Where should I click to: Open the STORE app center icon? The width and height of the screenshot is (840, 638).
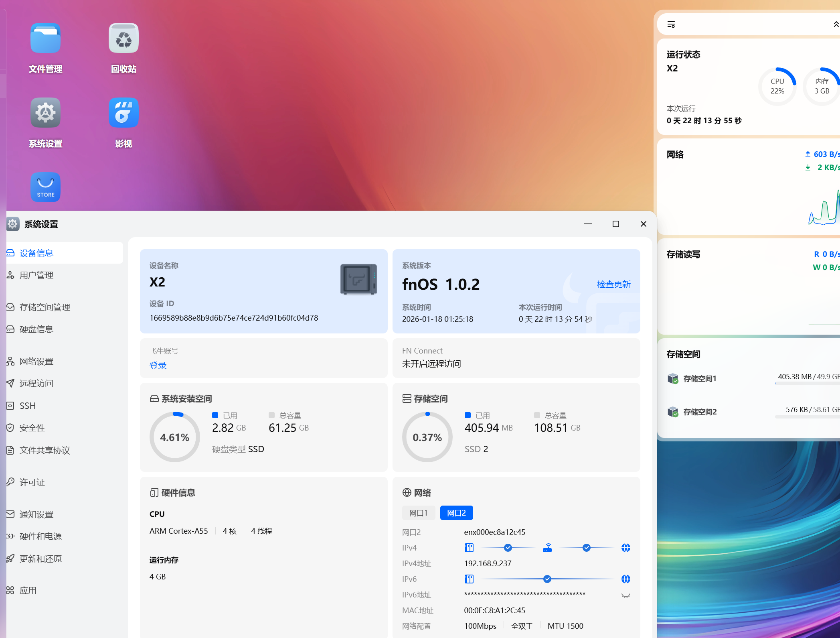pyautogui.click(x=45, y=187)
